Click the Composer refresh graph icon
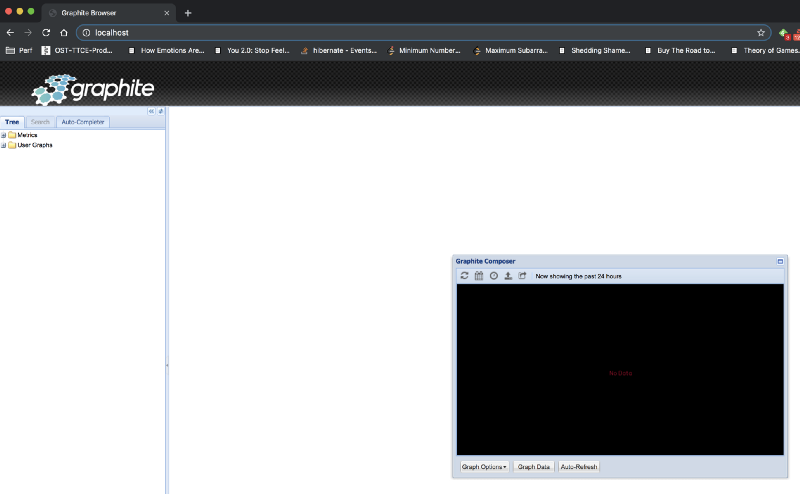This screenshot has height=494, width=800. pyautogui.click(x=464, y=276)
